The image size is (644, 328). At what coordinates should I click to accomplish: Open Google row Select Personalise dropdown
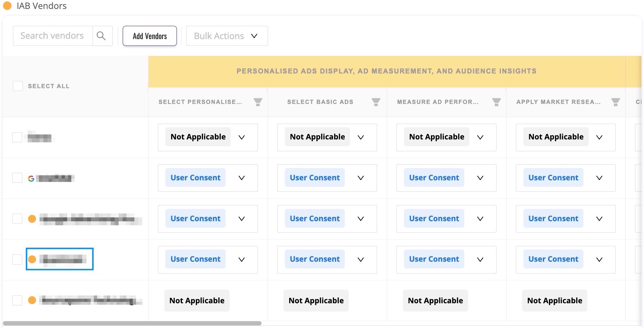[x=208, y=178]
